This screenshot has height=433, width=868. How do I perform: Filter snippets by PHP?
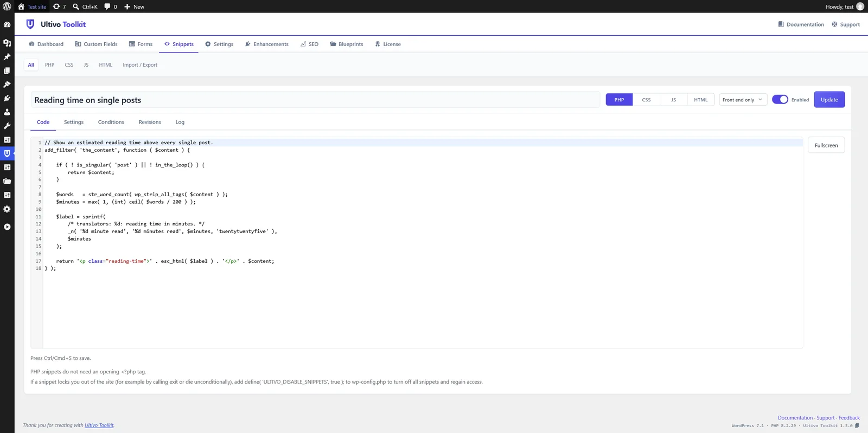tap(49, 64)
